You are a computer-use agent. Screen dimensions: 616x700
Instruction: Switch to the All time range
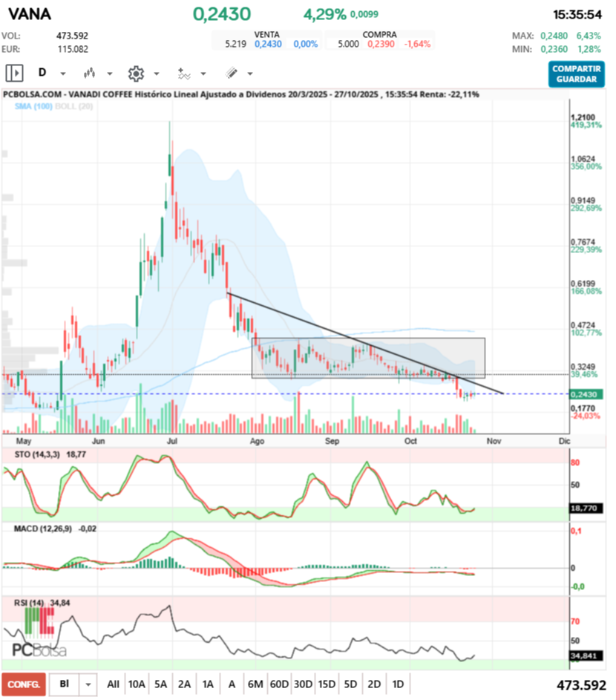pyautogui.click(x=114, y=684)
